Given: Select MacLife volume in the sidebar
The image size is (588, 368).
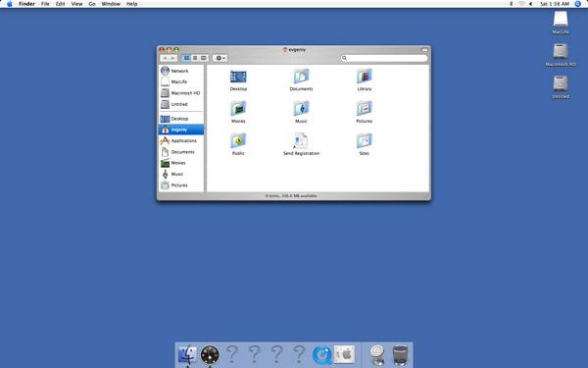Looking at the screenshot, I should (181, 81).
